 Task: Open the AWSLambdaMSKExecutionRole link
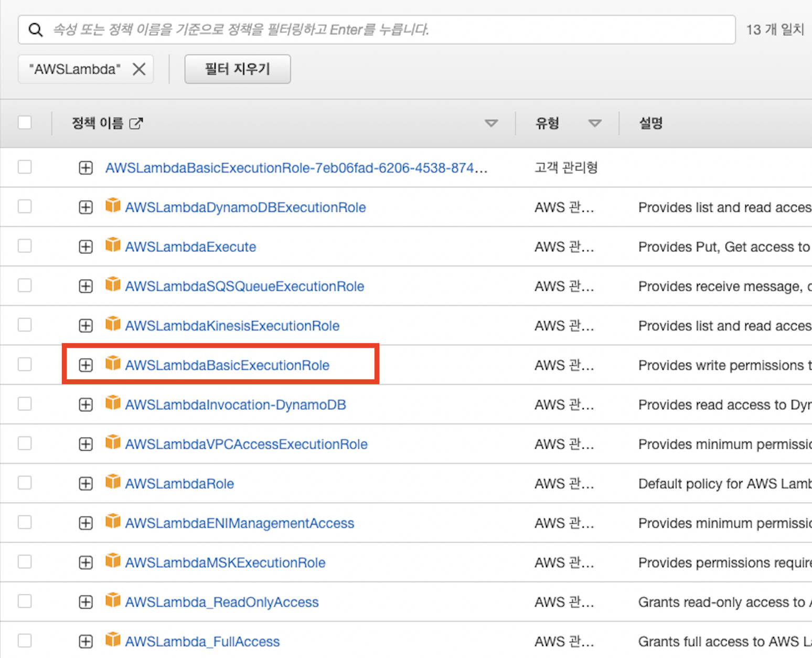click(226, 563)
